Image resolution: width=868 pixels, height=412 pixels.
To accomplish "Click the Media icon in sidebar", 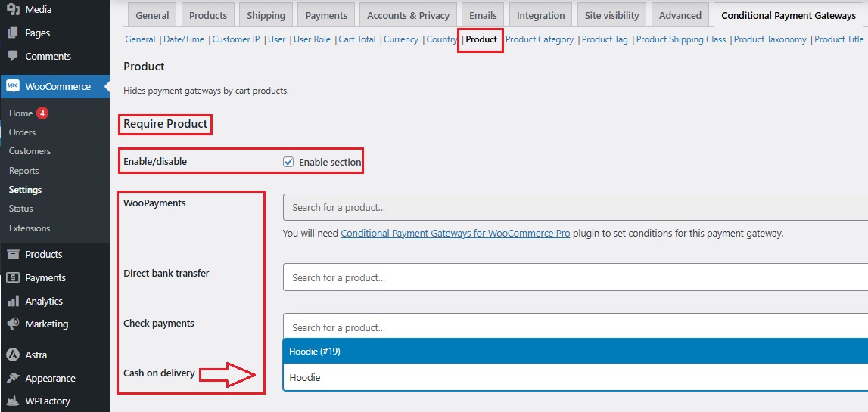I will coord(13,9).
